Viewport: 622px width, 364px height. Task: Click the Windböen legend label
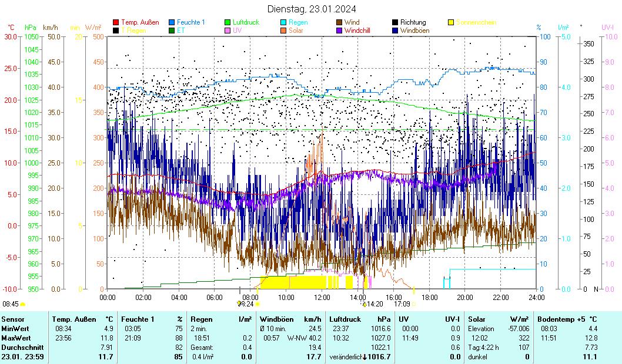[414, 31]
